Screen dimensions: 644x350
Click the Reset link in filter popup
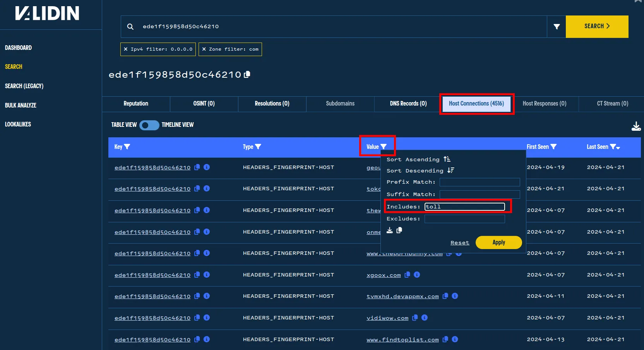click(x=460, y=243)
